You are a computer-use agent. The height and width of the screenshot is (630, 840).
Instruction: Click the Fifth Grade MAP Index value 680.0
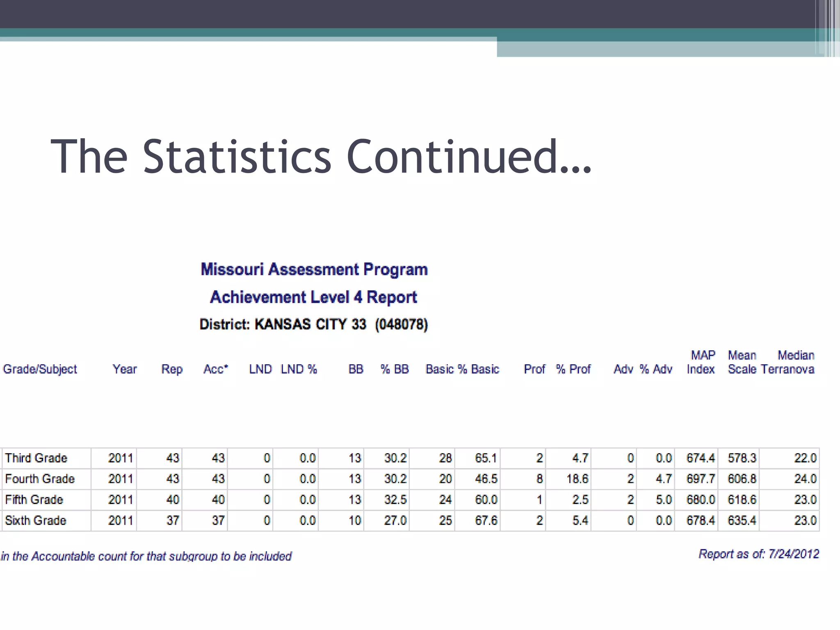701,500
